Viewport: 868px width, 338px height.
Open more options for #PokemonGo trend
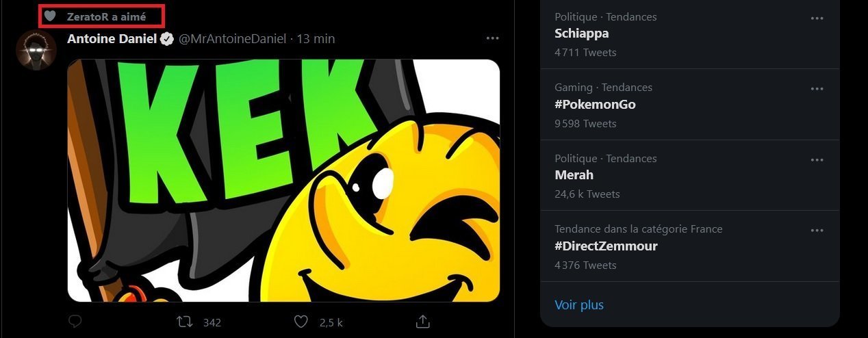(817, 89)
